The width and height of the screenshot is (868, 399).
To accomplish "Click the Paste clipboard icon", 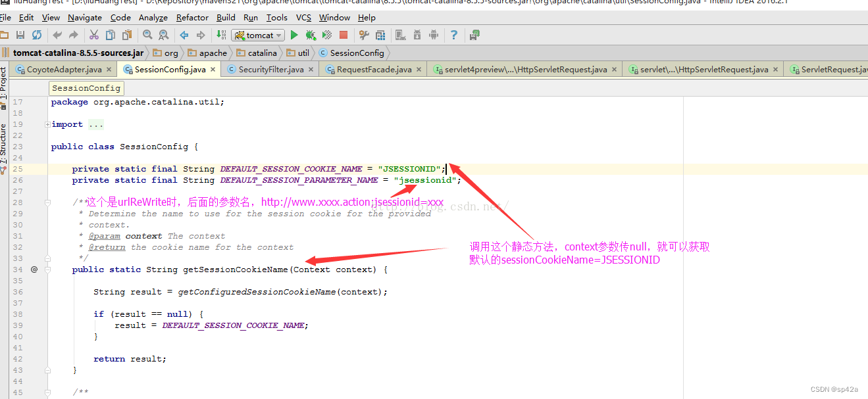I will pyautogui.click(x=126, y=35).
